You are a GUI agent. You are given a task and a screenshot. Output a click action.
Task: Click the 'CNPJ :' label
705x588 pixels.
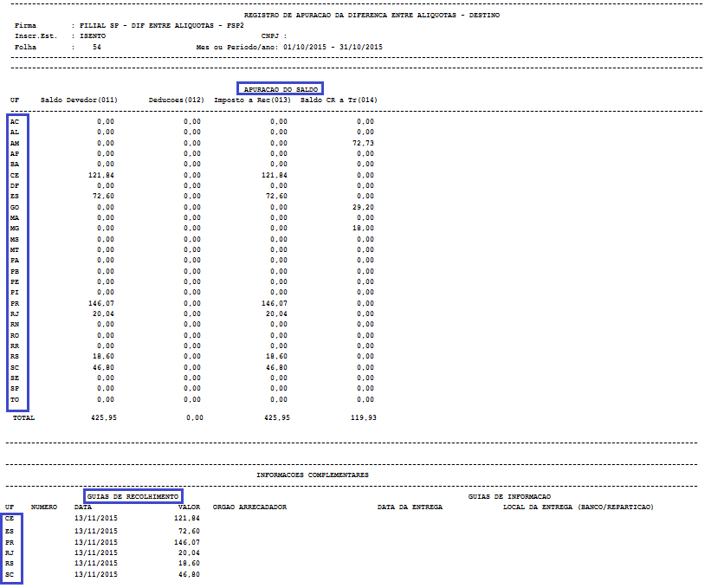tap(274, 36)
